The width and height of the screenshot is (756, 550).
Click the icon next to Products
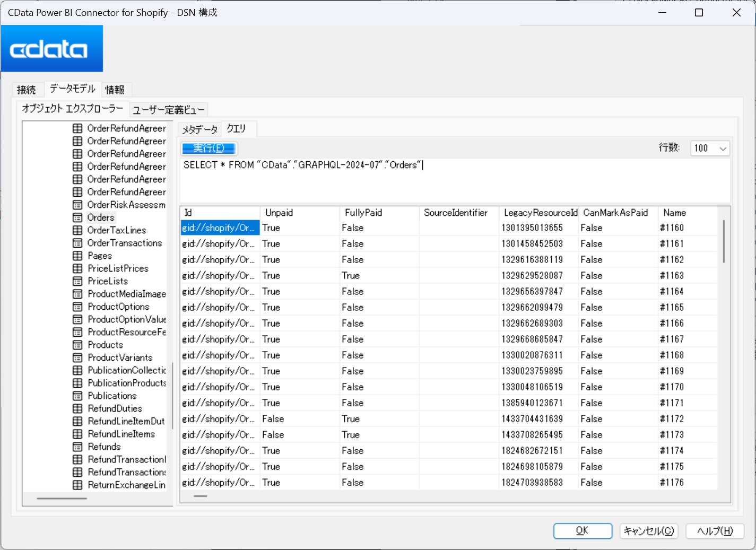point(77,345)
